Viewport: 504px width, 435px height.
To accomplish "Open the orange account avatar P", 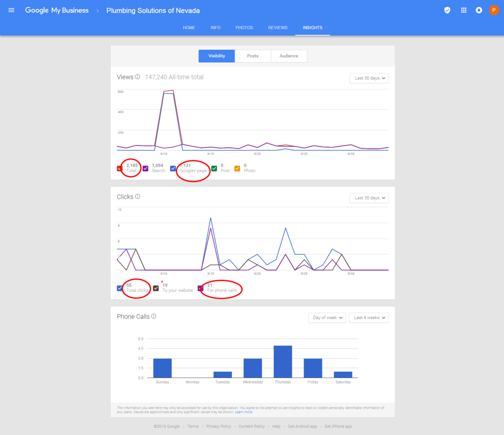I will pyautogui.click(x=494, y=10).
